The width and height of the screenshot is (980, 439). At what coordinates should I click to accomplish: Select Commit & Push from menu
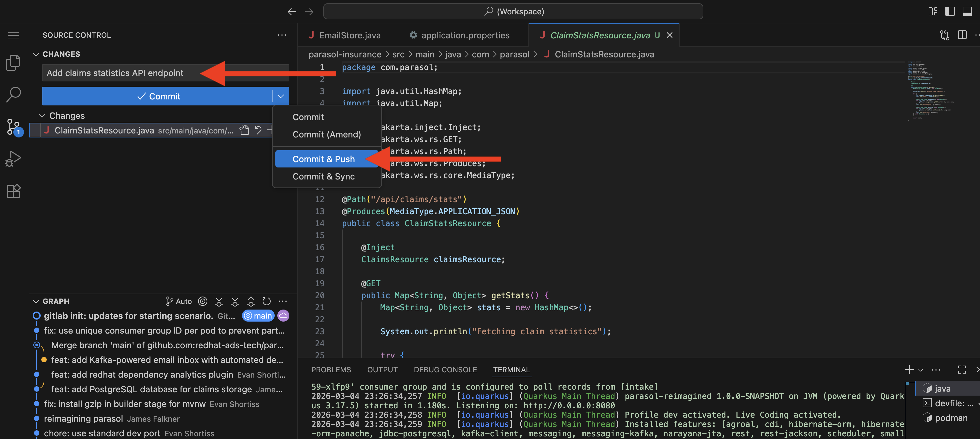[x=323, y=159]
